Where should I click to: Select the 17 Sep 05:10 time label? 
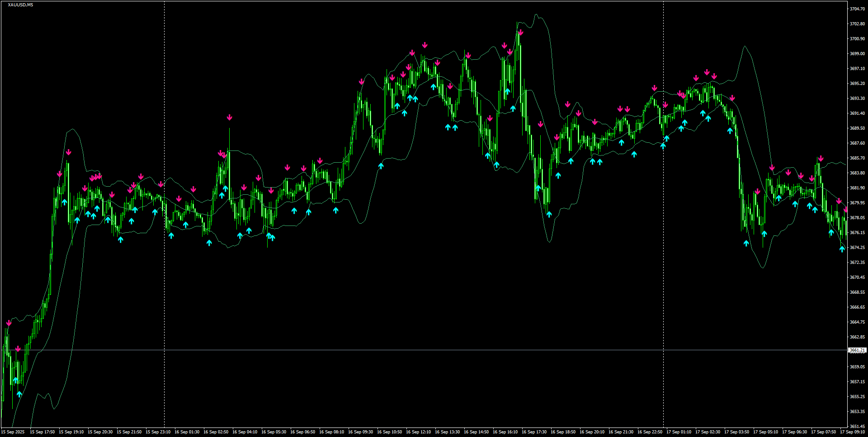tap(765, 432)
